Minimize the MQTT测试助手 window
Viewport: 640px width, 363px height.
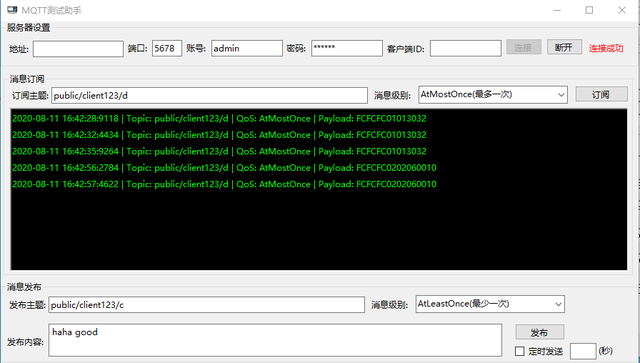tap(557, 10)
